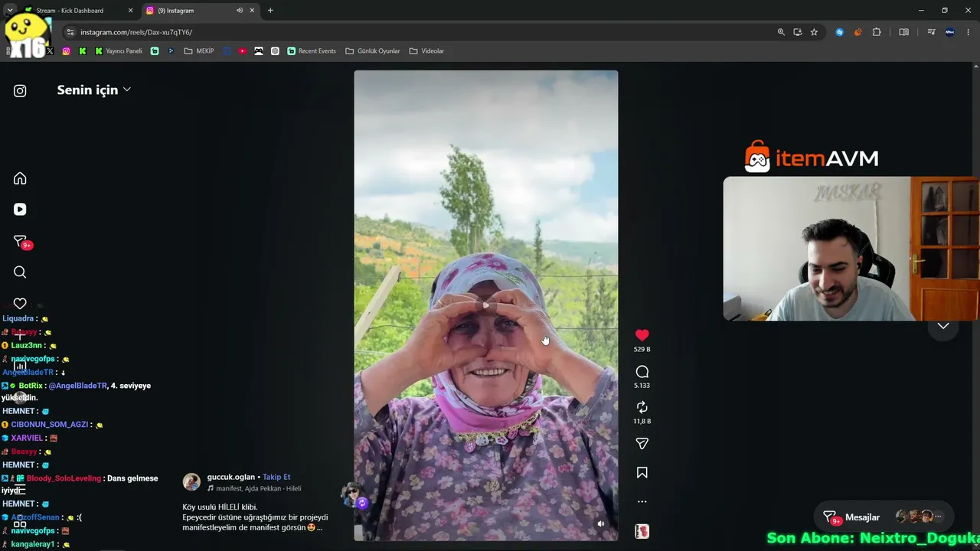
Task: Click chat username Bloody_SoloLeveling
Action: pyautogui.click(x=64, y=478)
